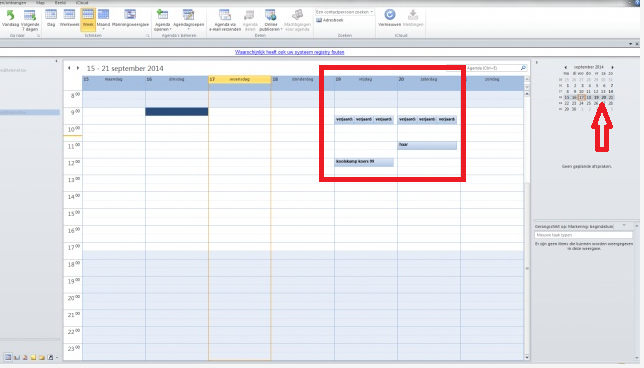644x368 pixels.
Task: Expand Ga naar group dialog launcher
Action: point(39,36)
